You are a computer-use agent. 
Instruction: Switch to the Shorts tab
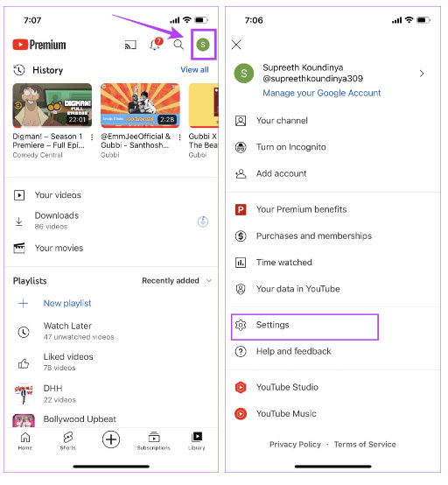pyautogui.click(x=67, y=440)
